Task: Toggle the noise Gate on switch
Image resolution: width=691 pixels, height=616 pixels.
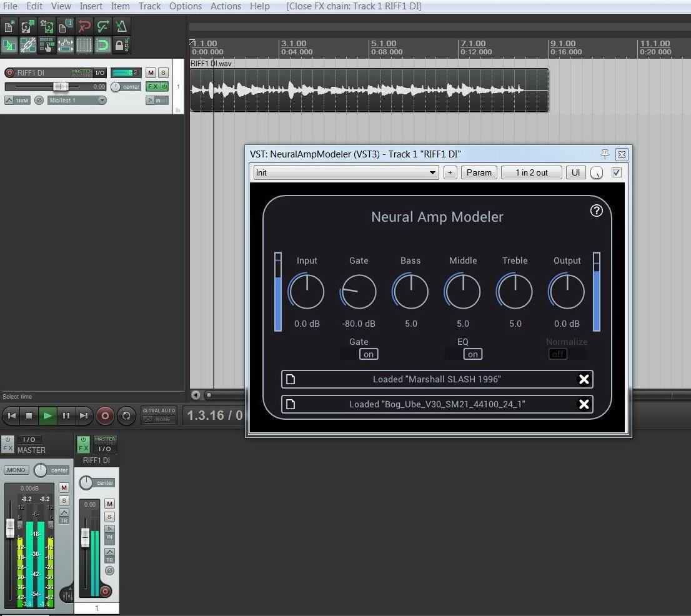Action: [x=368, y=354]
